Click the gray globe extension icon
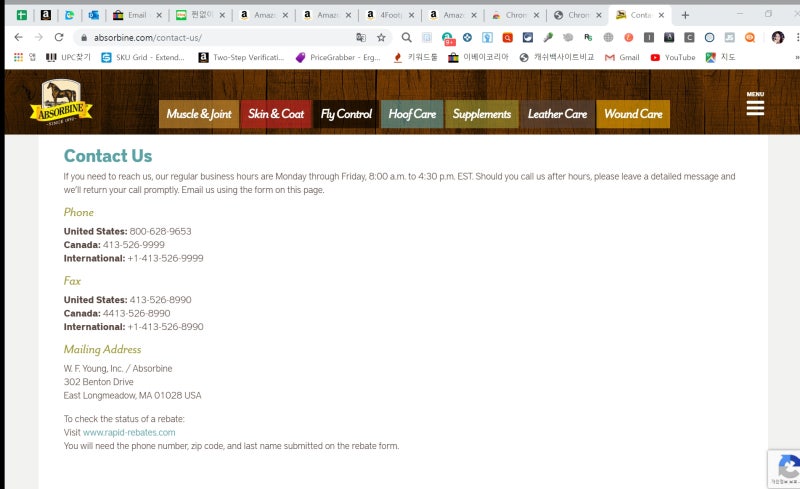This screenshot has height=489, width=800. [x=608, y=37]
